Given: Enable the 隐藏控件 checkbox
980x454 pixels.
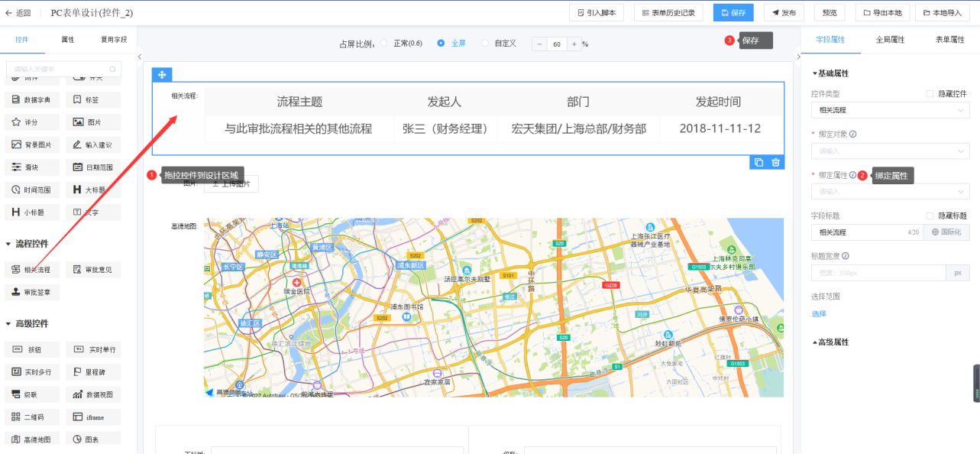Looking at the screenshot, I should coord(930,94).
